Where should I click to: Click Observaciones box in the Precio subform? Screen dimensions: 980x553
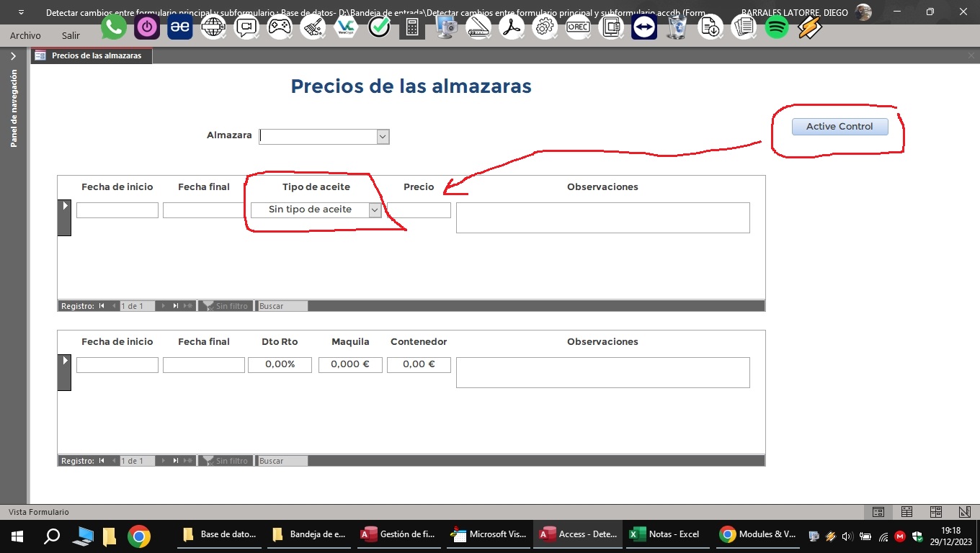tap(603, 217)
